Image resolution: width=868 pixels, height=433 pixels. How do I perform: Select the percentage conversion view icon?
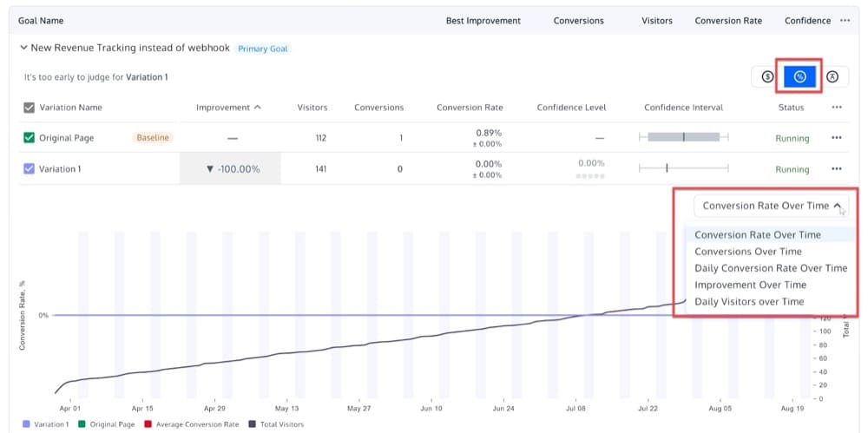pos(799,77)
